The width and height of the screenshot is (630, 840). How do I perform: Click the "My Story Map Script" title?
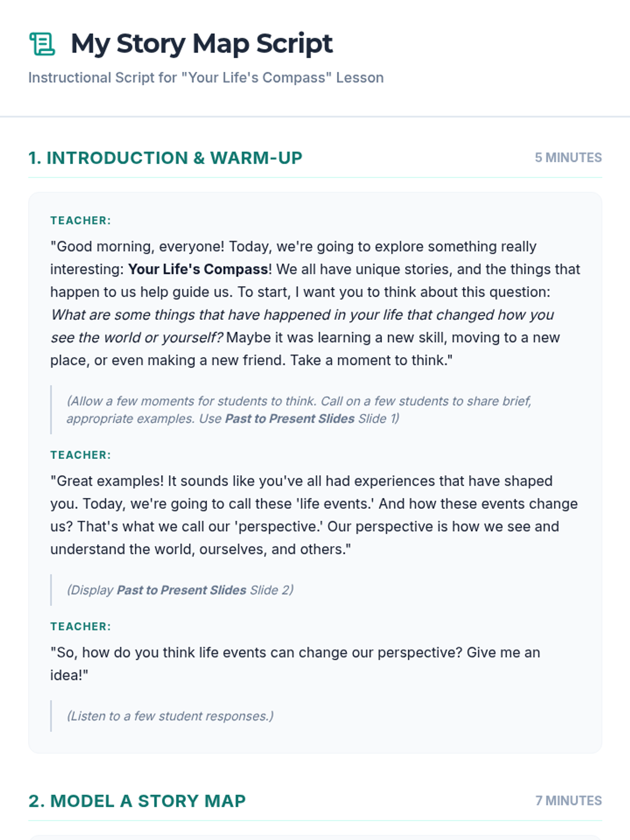coord(202,44)
